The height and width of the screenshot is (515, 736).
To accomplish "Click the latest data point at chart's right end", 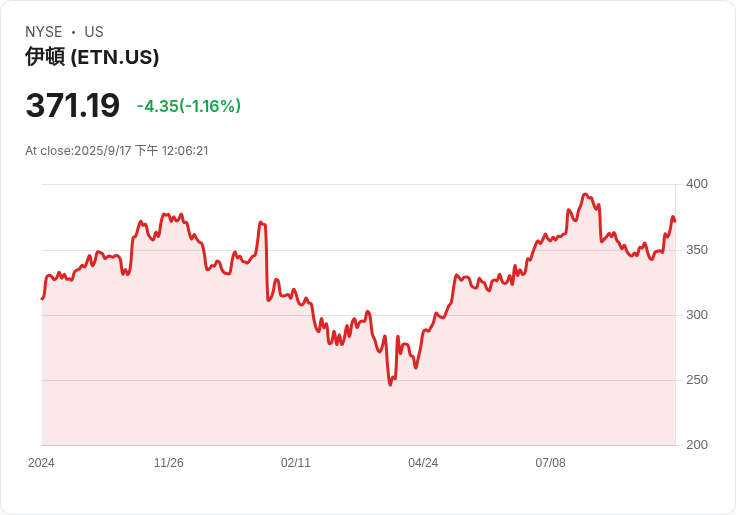I will (675, 221).
